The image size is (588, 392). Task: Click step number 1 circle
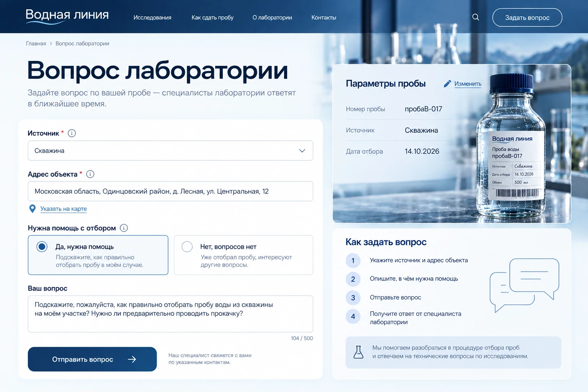pos(353,261)
